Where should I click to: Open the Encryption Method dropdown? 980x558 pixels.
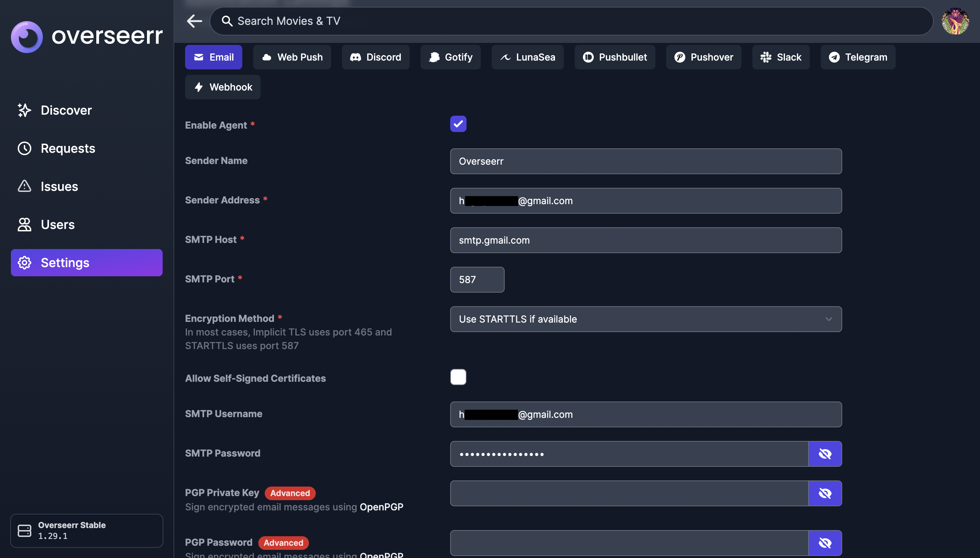[x=646, y=319]
